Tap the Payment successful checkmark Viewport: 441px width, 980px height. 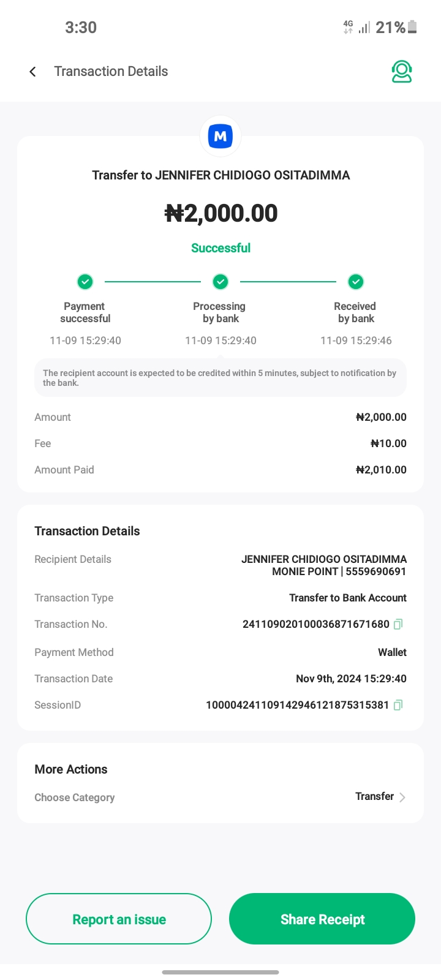click(x=85, y=282)
